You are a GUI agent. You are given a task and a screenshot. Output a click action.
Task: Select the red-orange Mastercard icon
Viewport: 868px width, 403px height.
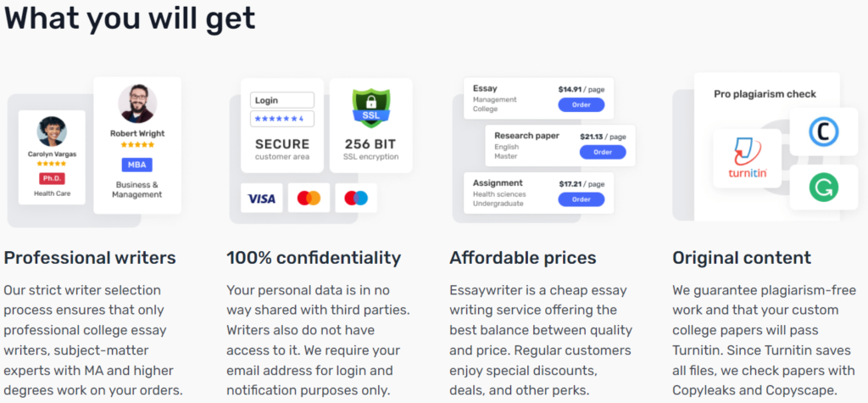[x=309, y=198]
